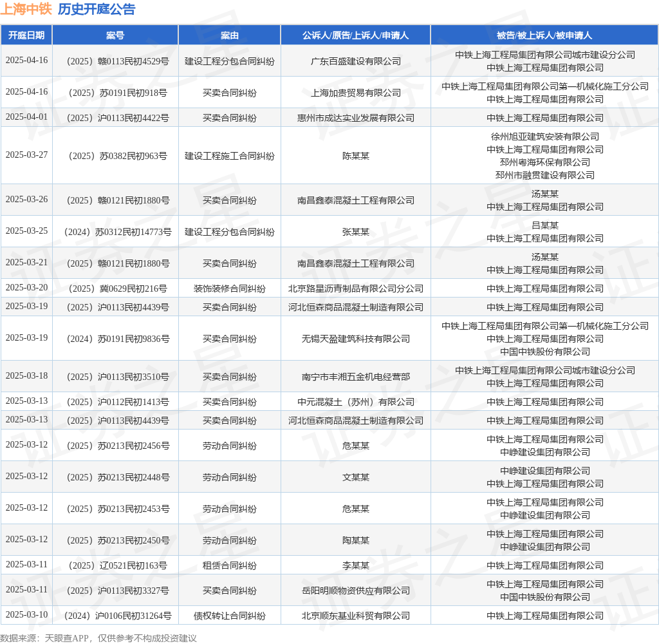Image resolution: width=659 pixels, height=644 pixels.
Task: Select case number 苏0312民初14773号
Action: coord(118,232)
